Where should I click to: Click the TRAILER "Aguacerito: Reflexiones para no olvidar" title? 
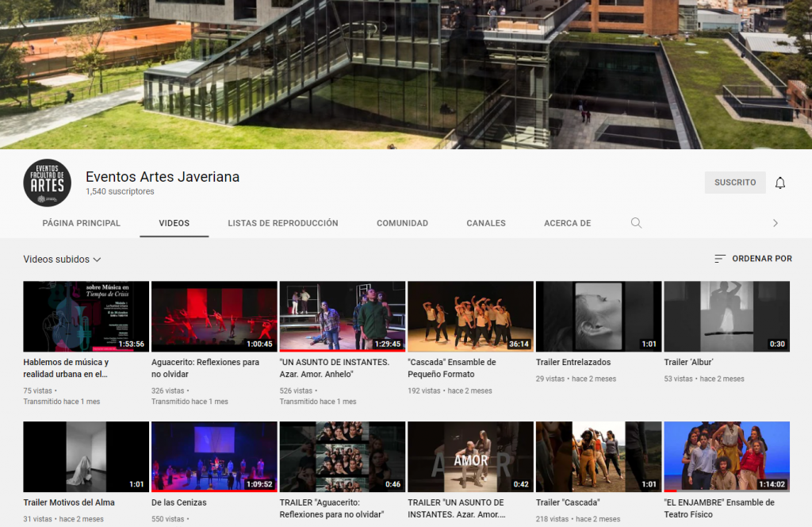pos(332,508)
